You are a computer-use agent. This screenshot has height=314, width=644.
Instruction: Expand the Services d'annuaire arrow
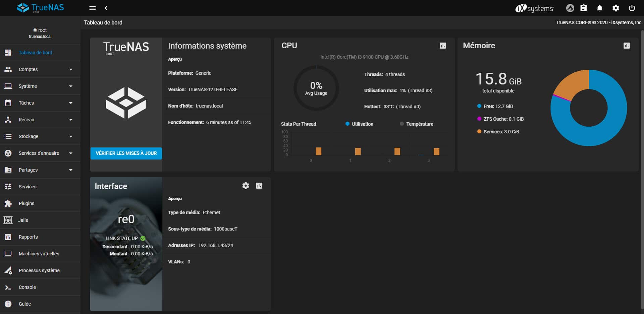(71, 153)
